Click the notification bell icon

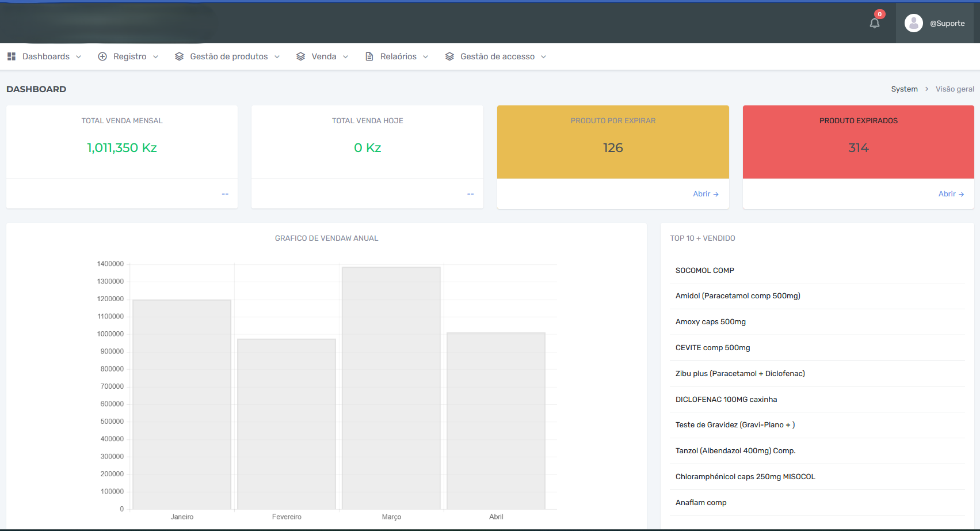tap(874, 23)
